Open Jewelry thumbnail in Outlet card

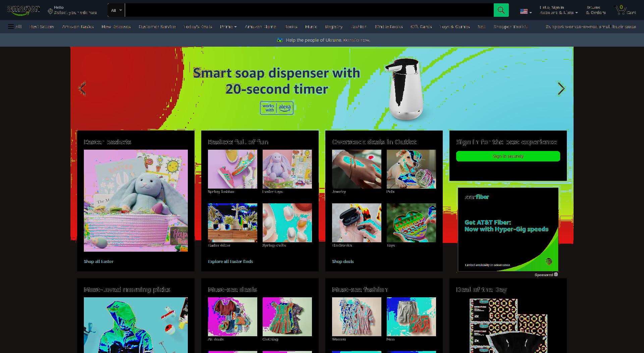click(357, 169)
